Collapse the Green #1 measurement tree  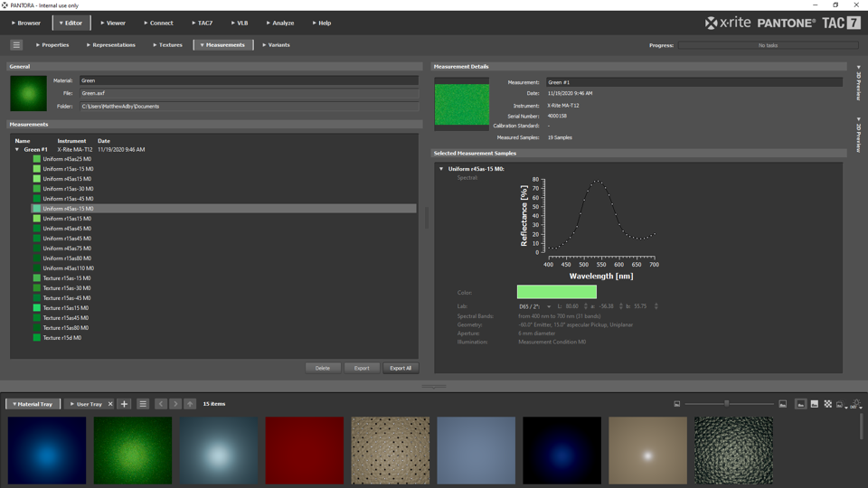pyautogui.click(x=17, y=150)
